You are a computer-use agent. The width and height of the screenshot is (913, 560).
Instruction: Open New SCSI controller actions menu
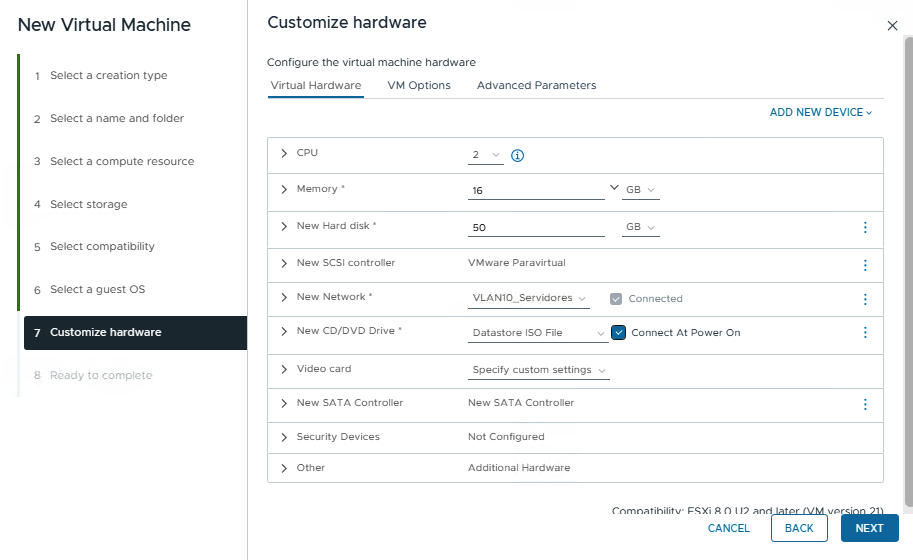(x=865, y=265)
